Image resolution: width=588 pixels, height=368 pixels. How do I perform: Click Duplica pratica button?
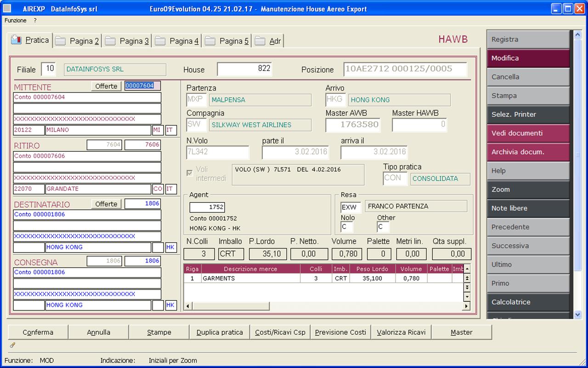point(220,332)
